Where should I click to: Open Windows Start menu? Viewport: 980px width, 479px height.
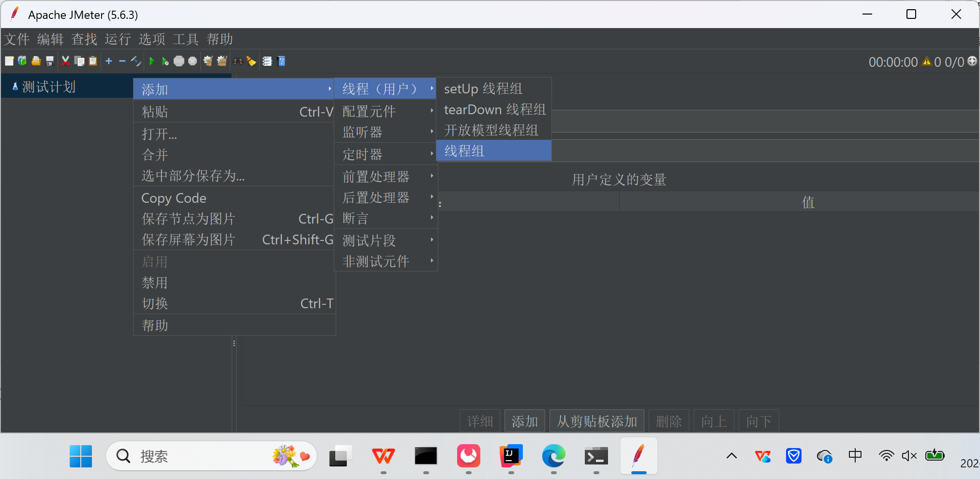click(81, 456)
